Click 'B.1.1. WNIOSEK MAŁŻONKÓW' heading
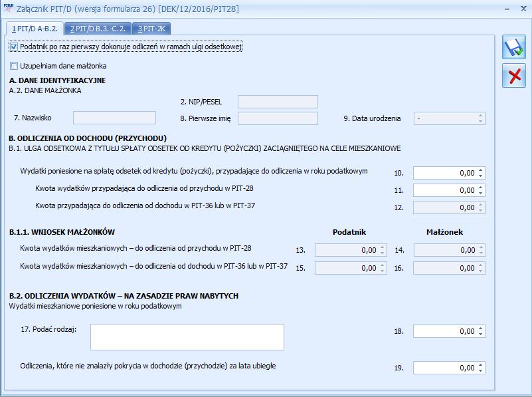 point(62,232)
